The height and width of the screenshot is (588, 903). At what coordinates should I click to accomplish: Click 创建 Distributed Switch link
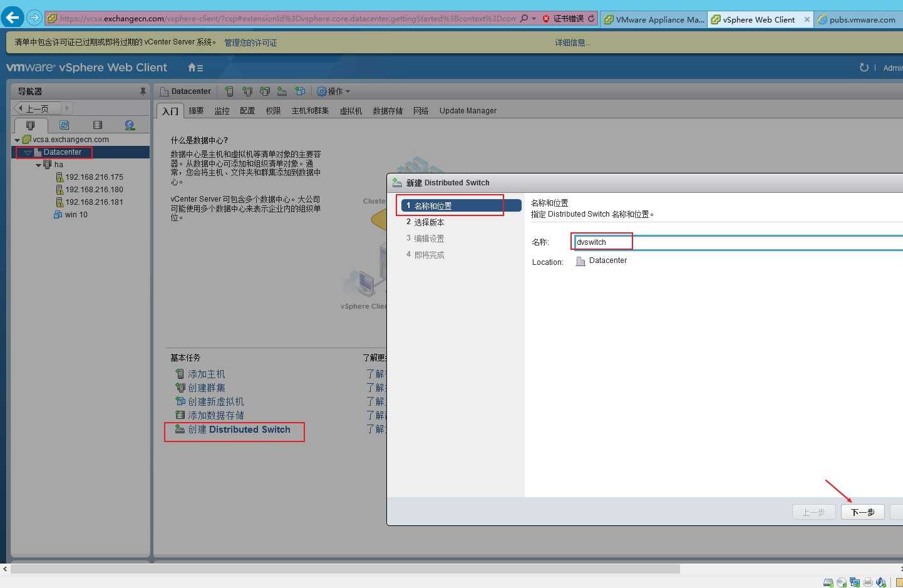coord(239,430)
